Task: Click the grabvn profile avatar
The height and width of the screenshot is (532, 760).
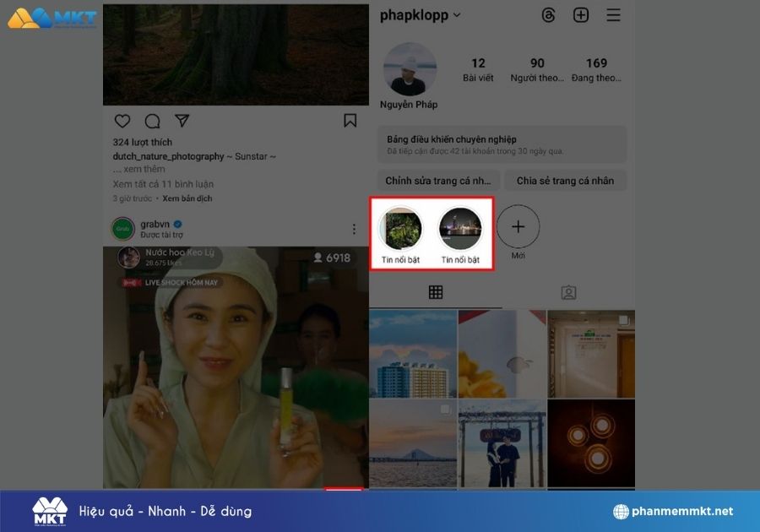Action: pyautogui.click(x=123, y=229)
